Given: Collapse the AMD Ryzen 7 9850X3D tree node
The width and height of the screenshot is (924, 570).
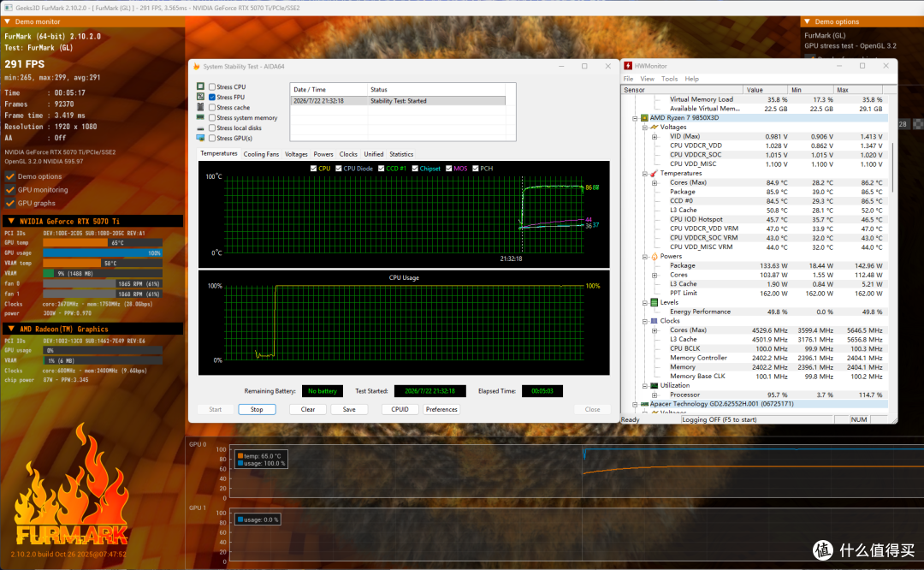Looking at the screenshot, I should tap(635, 118).
